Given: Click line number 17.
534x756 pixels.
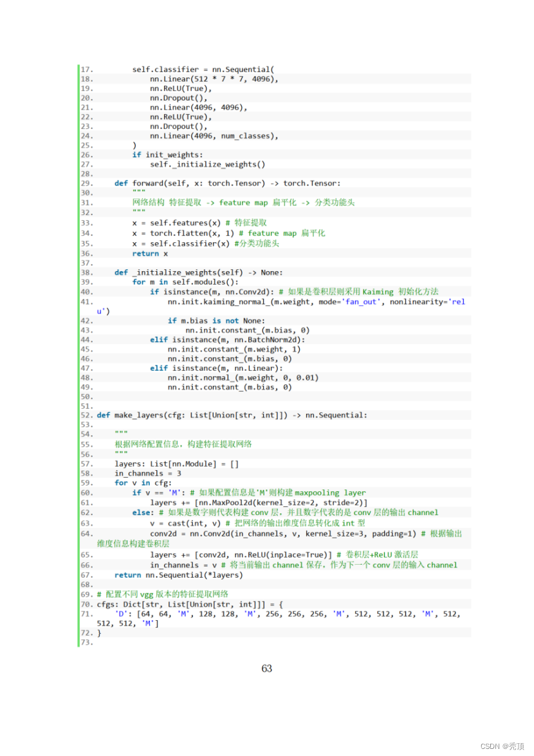Looking at the screenshot, I should click(87, 70).
